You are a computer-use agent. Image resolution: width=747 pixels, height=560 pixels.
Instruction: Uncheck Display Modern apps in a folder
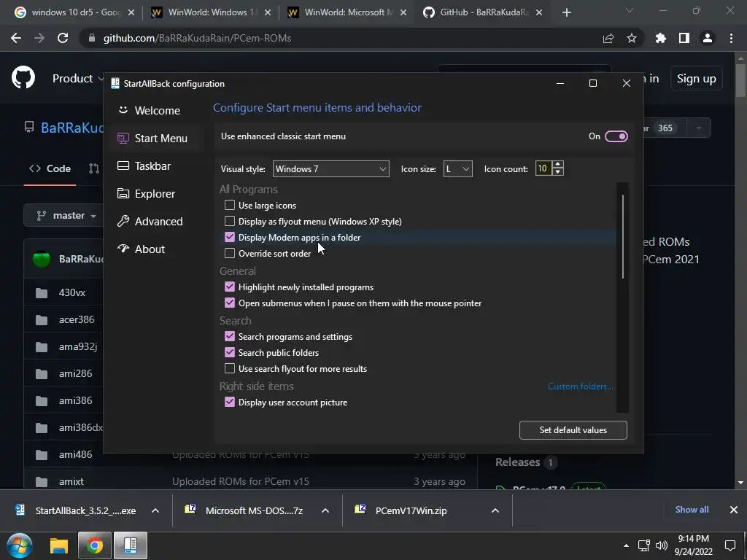coord(230,237)
